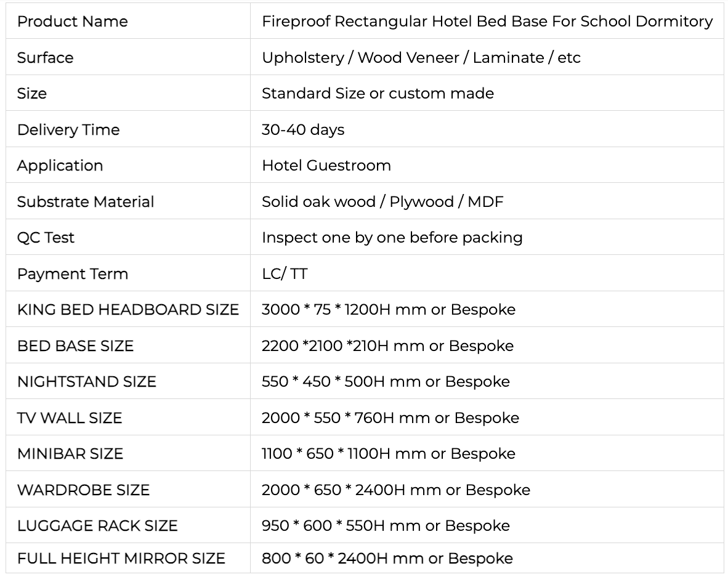Click the "Product Name" label cell

click(x=73, y=22)
